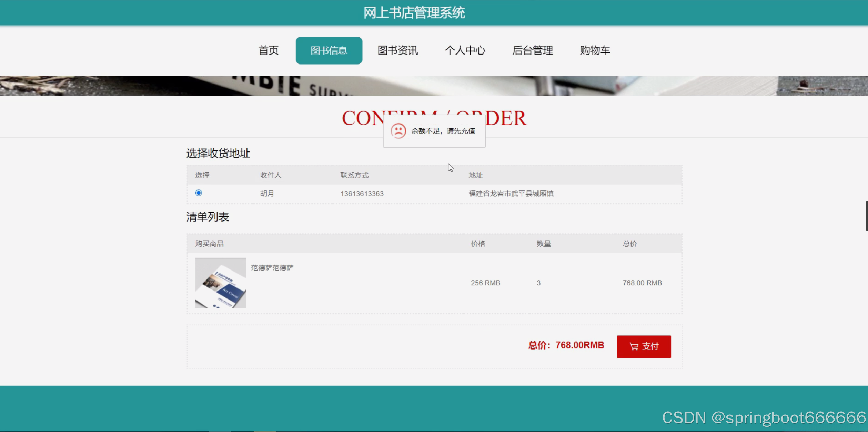Click the book cover thumbnail
Viewport: 868px width, 432px height.
pyautogui.click(x=221, y=283)
